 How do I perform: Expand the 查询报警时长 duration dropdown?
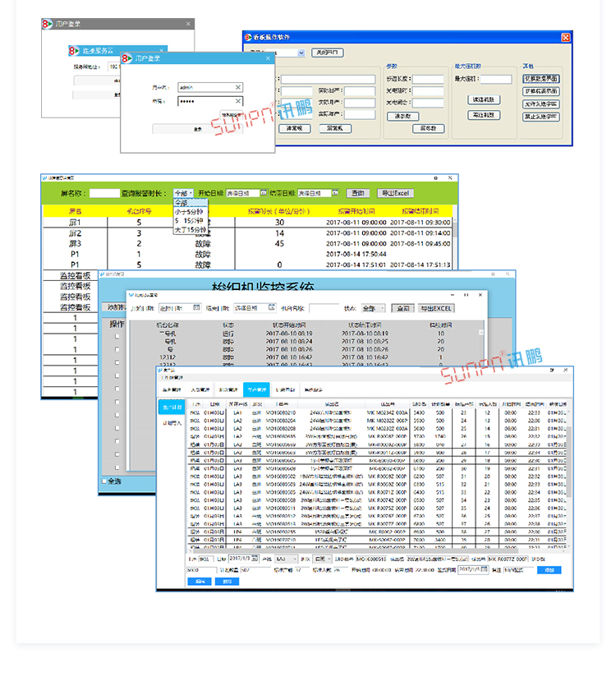coord(183,193)
